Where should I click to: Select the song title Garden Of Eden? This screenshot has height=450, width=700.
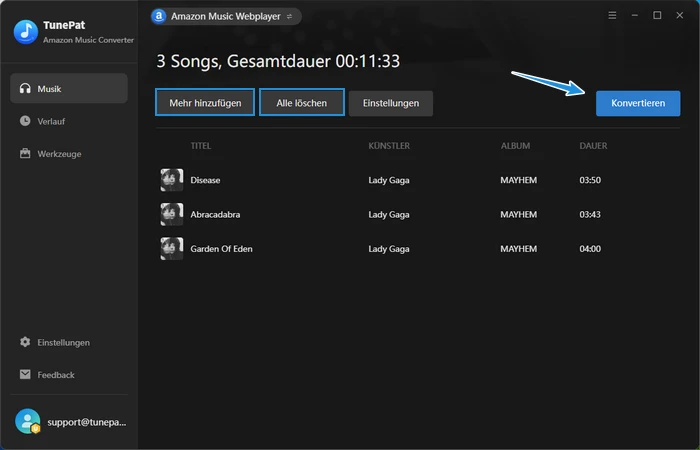pos(221,249)
